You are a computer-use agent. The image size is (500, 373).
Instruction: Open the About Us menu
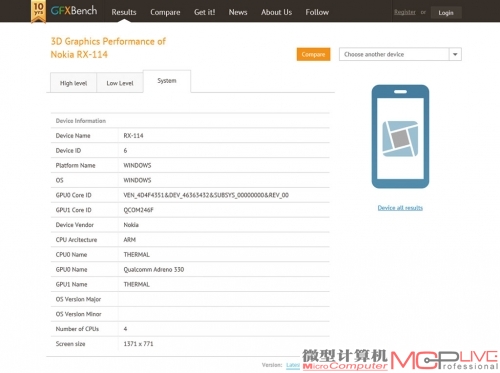(276, 12)
